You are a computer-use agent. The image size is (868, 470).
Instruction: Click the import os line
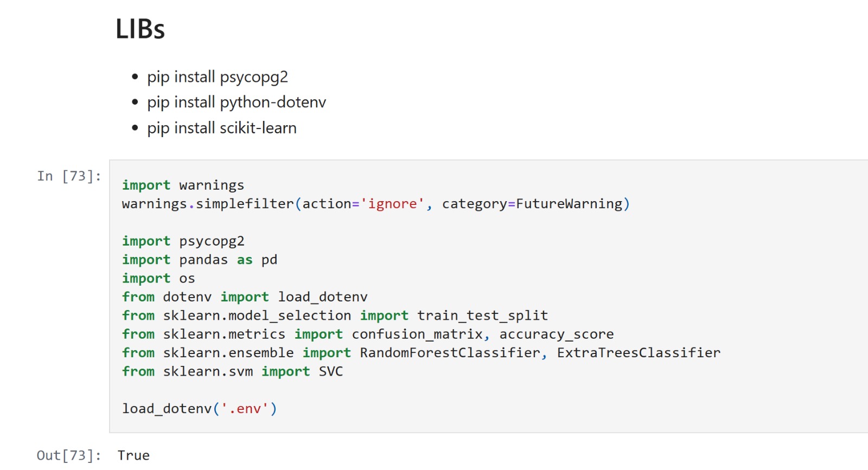pos(158,279)
